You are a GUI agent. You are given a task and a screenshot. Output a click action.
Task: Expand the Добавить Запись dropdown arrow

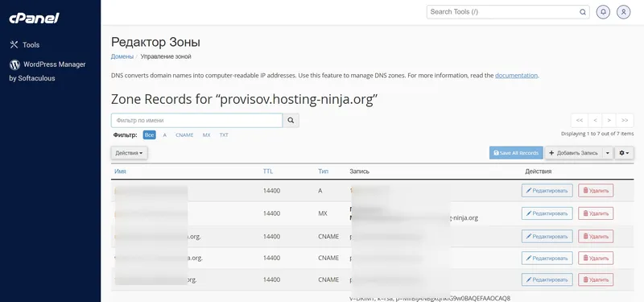pyautogui.click(x=608, y=153)
